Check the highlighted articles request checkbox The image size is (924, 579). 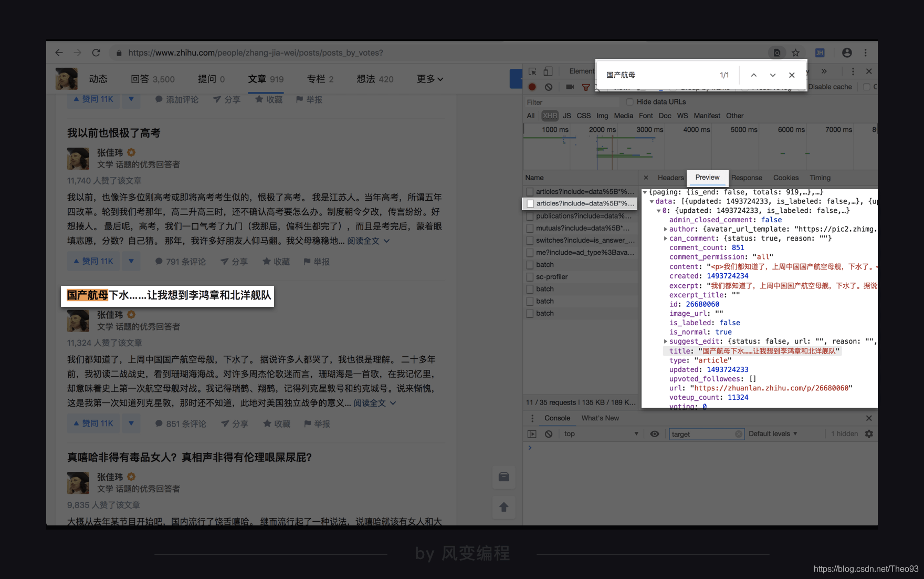click(x=530, y=203)
